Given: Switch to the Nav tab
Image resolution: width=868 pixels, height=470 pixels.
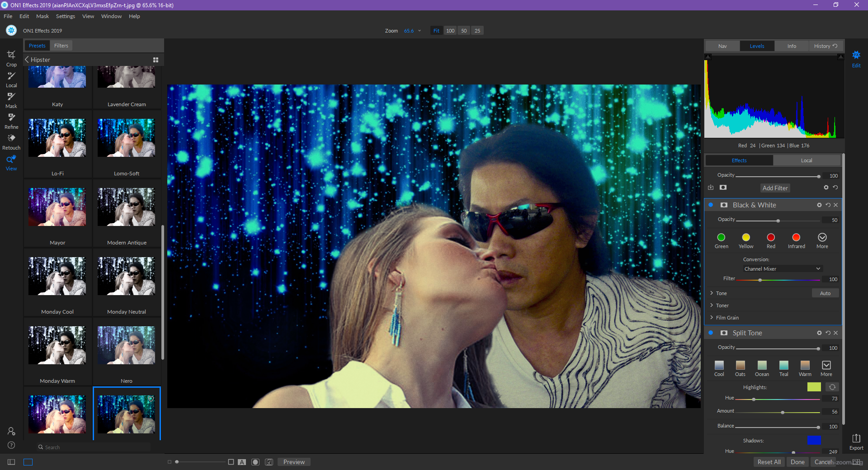Looking at the screenshot, I should 722,46.
